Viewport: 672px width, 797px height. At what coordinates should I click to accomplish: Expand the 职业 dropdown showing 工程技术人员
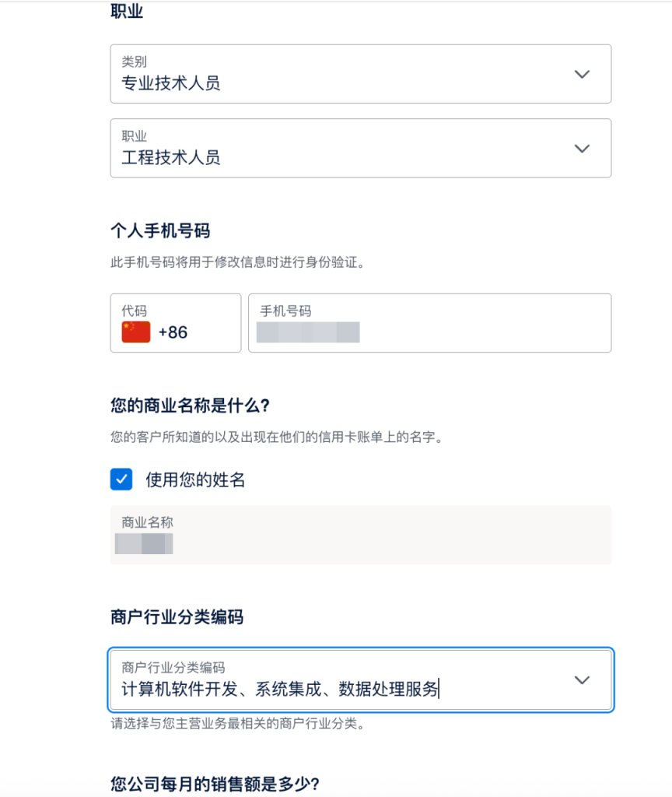coord(360,148)
